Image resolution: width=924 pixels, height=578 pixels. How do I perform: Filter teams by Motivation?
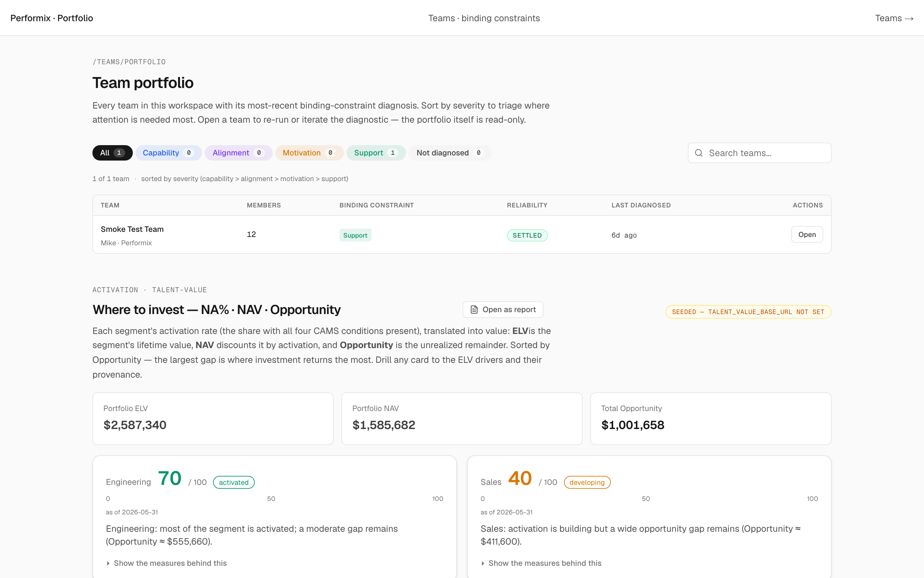[x=309, y=153]
